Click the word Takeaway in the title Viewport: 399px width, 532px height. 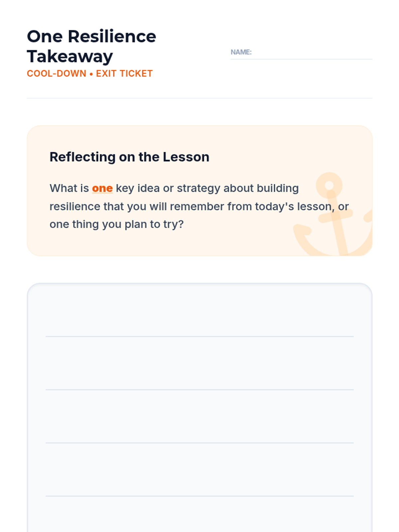(x=70, y=57)
